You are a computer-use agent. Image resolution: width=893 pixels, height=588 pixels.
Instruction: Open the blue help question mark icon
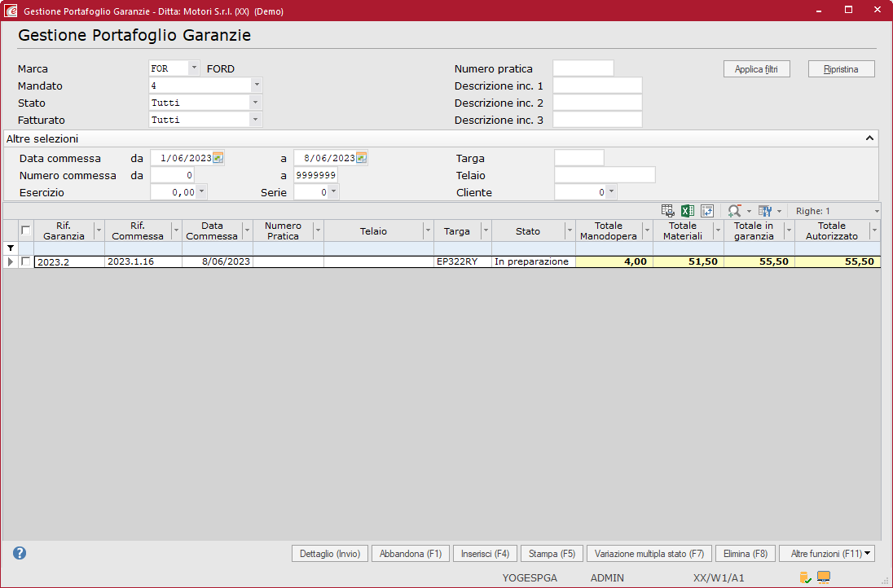(x=20, y=553)
